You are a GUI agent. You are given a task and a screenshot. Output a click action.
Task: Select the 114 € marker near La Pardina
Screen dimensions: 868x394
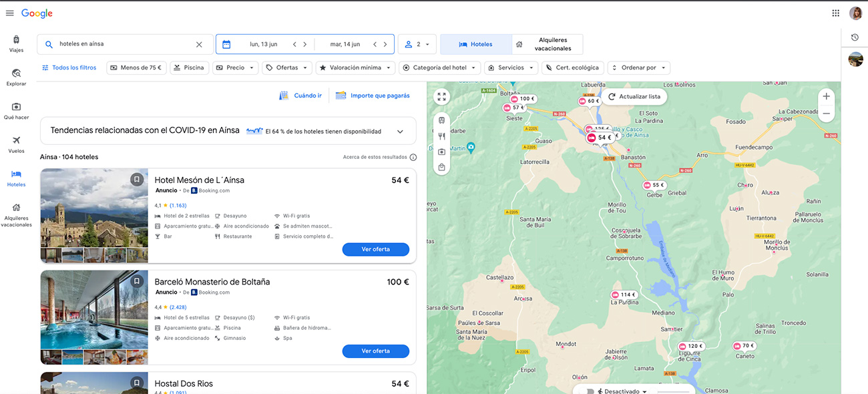click(x=624, y=294)
